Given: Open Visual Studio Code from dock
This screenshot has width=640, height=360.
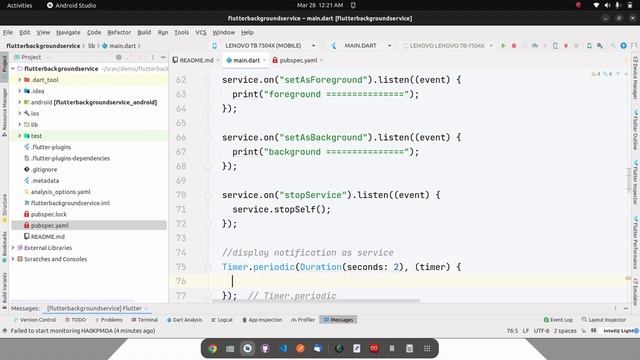Looking at the screenshot, I should pyautogui.click(x=283, y=349).
